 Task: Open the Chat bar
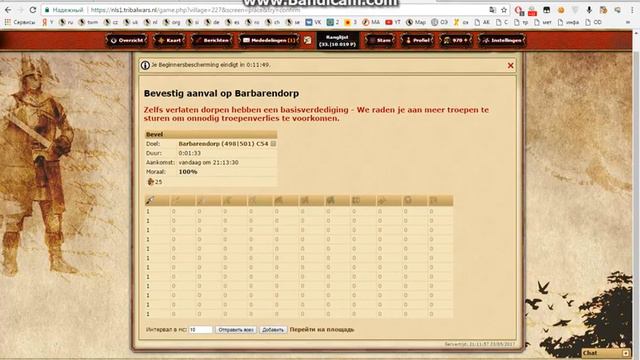[606, 353]
